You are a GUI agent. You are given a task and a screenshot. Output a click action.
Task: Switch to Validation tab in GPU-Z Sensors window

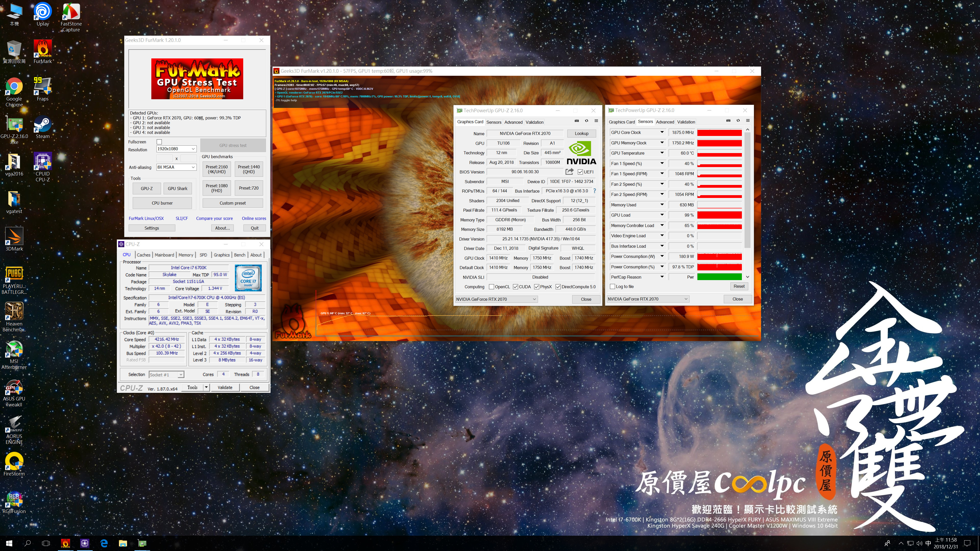686,122
